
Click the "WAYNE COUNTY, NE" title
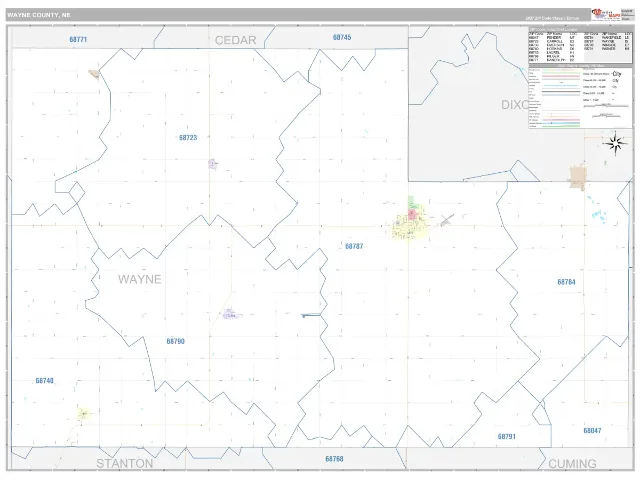point(39,15)
